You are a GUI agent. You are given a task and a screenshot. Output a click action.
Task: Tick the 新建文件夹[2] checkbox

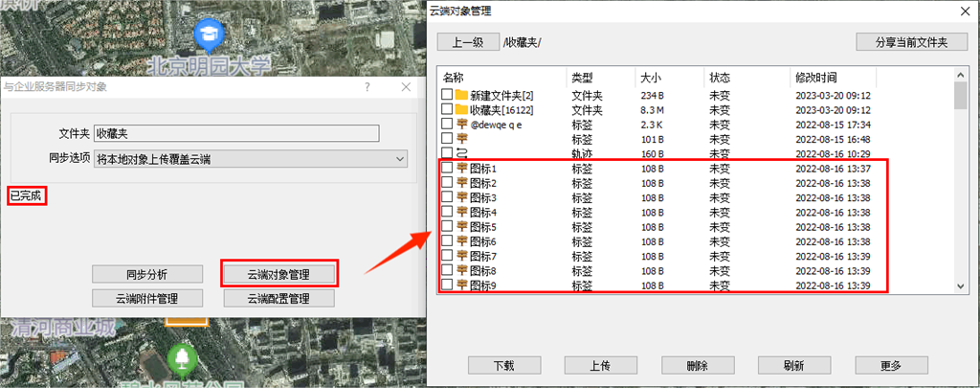tap(447, 95)
